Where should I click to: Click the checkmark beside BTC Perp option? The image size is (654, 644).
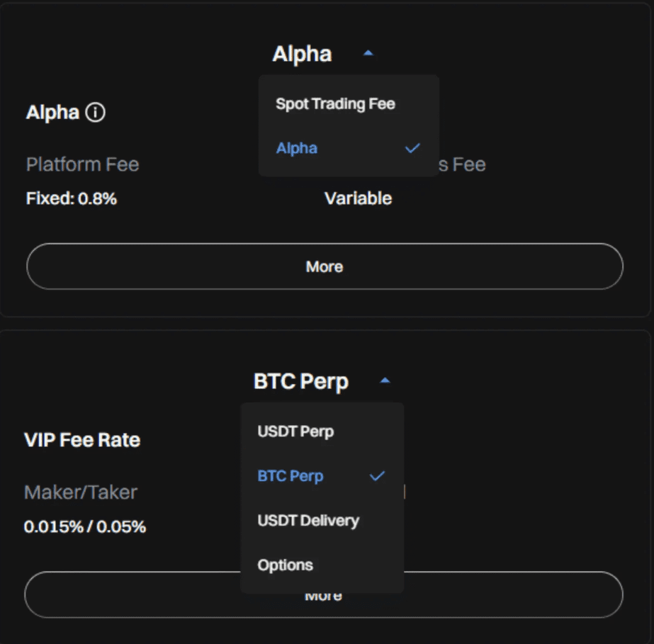pyautogui.click(x=377, y=476)
